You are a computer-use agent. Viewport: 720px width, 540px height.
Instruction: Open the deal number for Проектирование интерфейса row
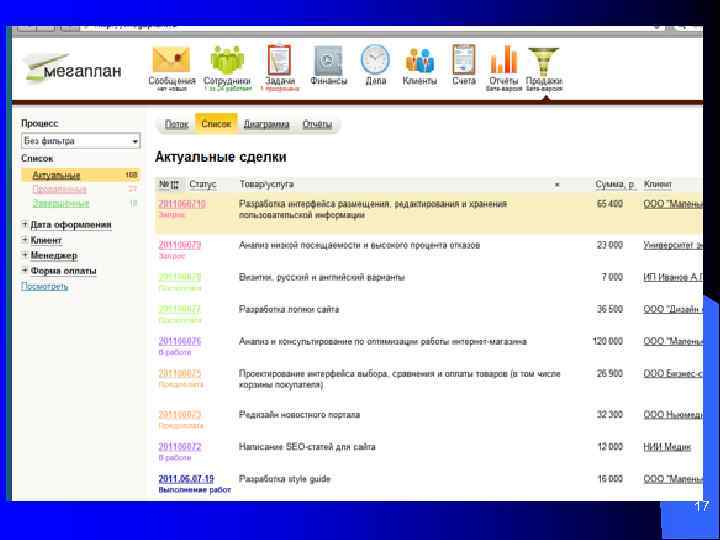click(x=180, y=374)
